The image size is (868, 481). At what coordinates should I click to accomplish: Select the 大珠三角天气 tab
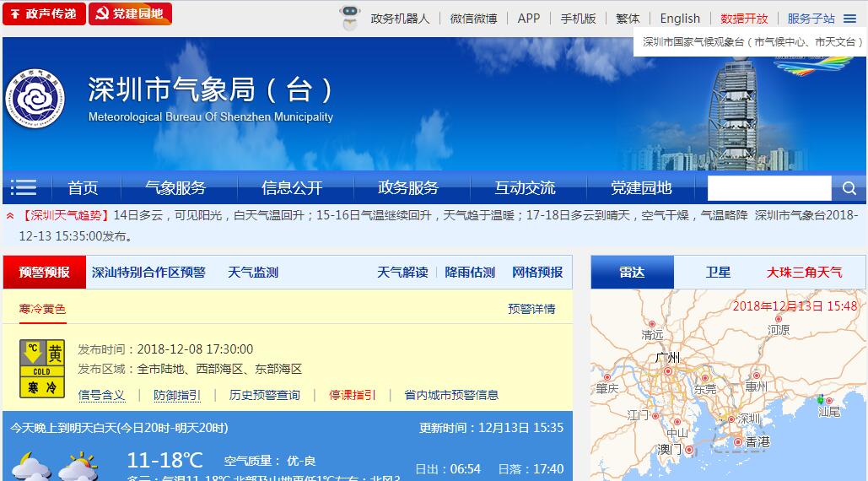point(804,273)
